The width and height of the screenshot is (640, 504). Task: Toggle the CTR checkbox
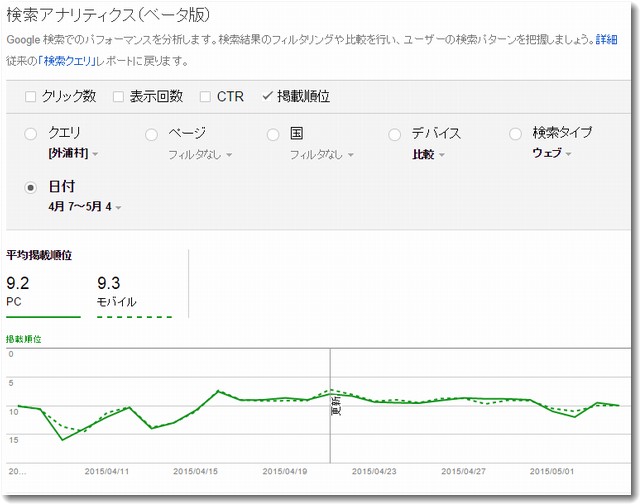pos(205,97)
